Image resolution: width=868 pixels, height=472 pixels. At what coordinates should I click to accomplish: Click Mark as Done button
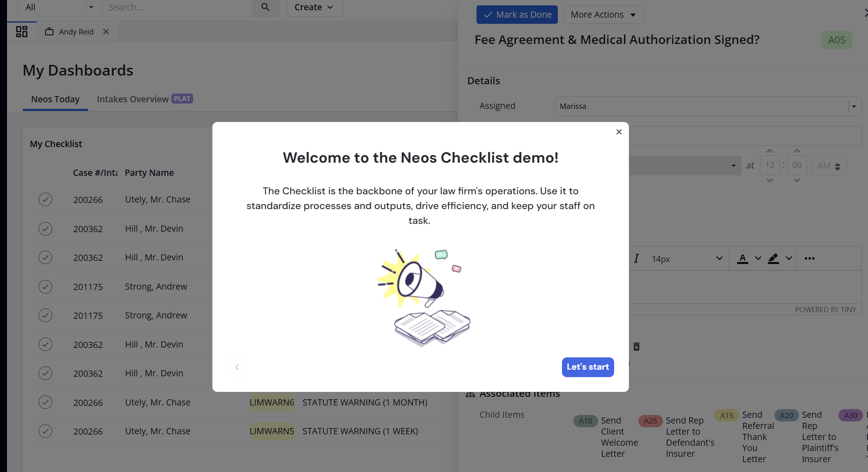[x=517, y=15]
